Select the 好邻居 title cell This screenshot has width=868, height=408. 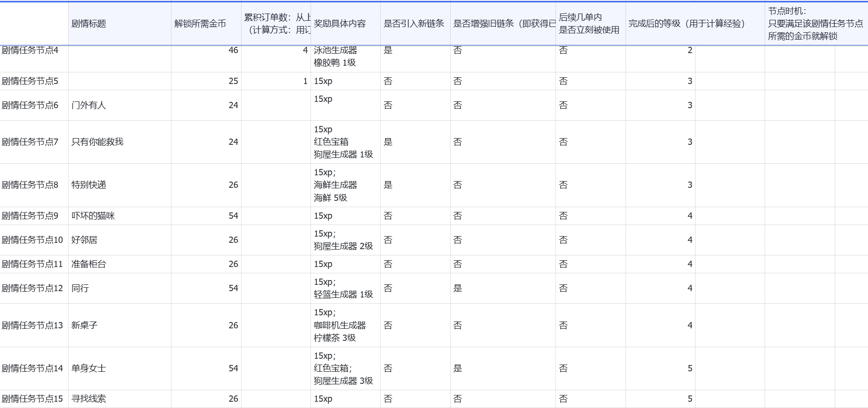(x=119, y=240)
